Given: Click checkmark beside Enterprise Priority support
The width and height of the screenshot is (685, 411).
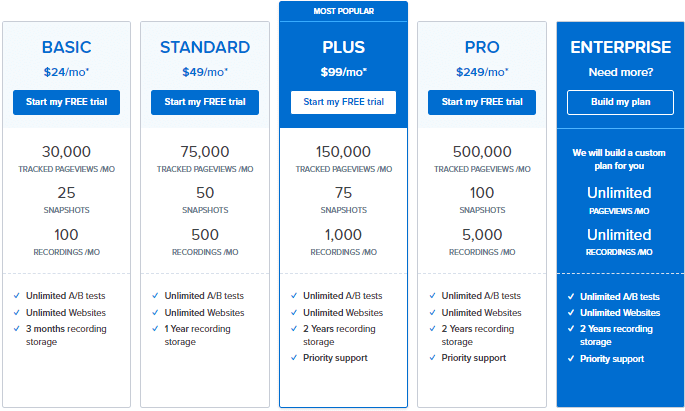Looking at the screenshot, I should (x=571, y=359).
